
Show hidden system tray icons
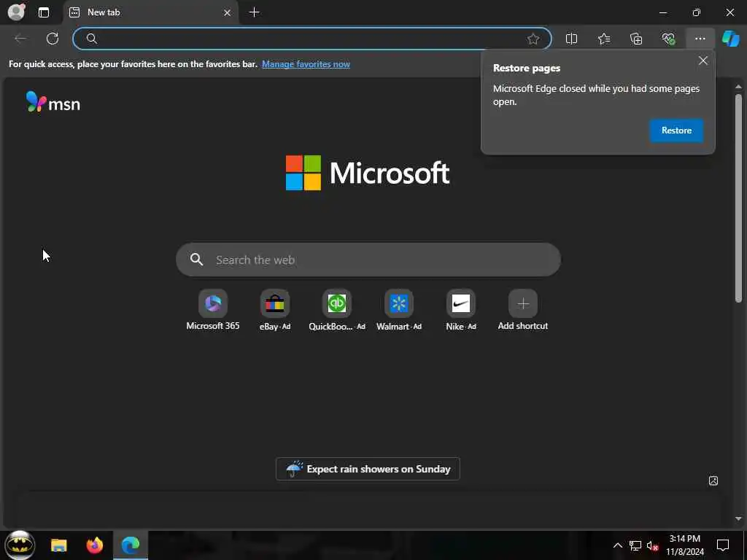click(x=617, y=545)
